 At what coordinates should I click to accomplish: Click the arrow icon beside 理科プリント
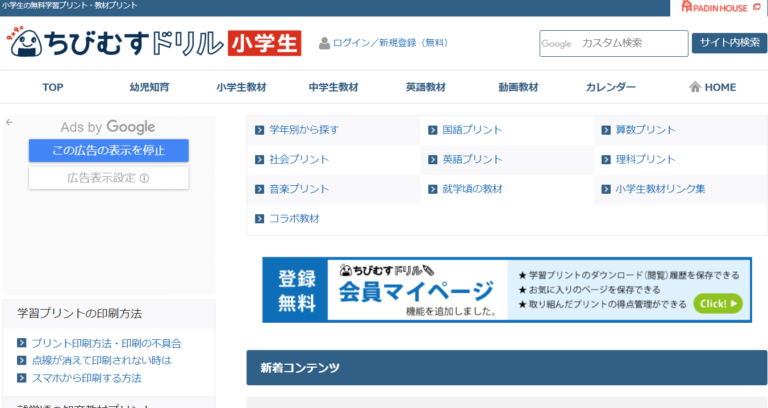(x=606, y=160)
